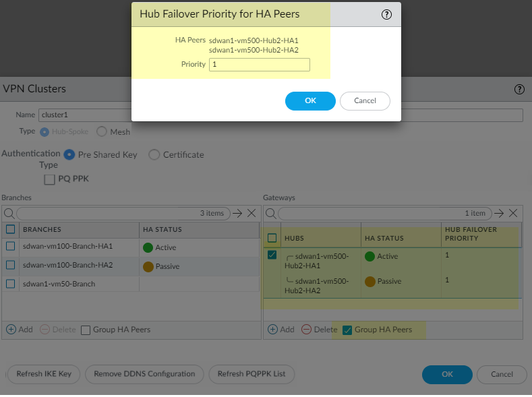
Task: Apply the Gateways filter arrow
Action: [499, 213]
